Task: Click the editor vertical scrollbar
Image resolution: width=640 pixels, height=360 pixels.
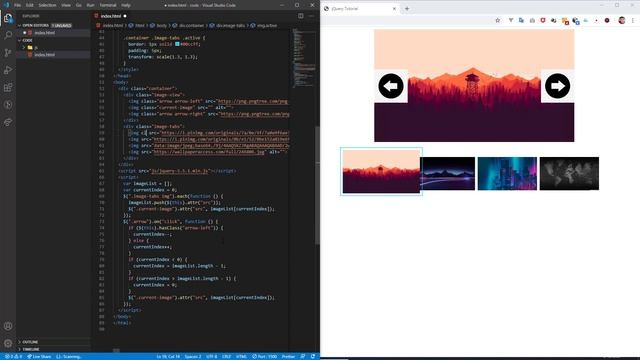Action: [317, 186]
